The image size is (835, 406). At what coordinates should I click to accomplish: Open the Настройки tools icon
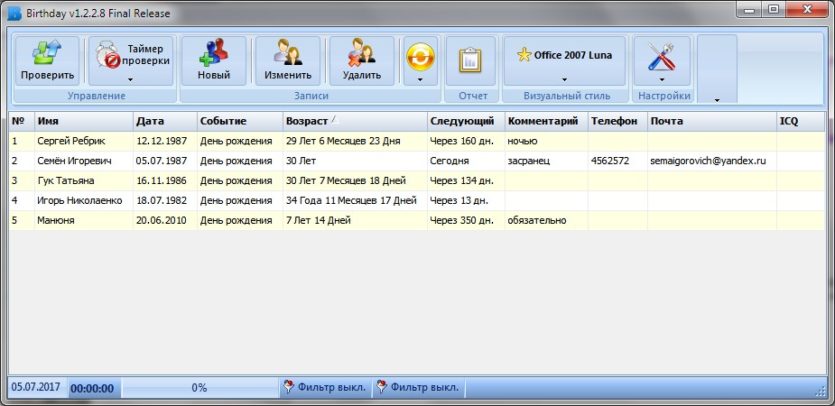(x=661, y=57)
